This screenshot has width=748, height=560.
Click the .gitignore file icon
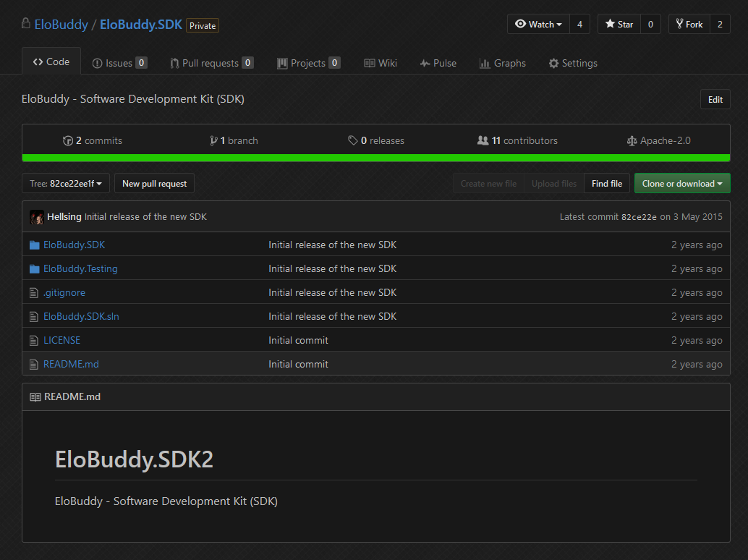[x=34, y=293]
